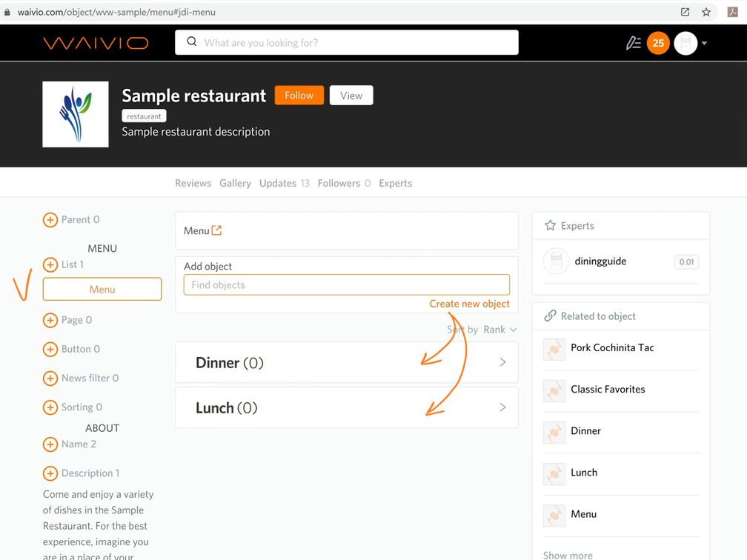This screenshot has width=747, height=560.
Task: Select the Menu button in sidebar
Action: point(102,290)
